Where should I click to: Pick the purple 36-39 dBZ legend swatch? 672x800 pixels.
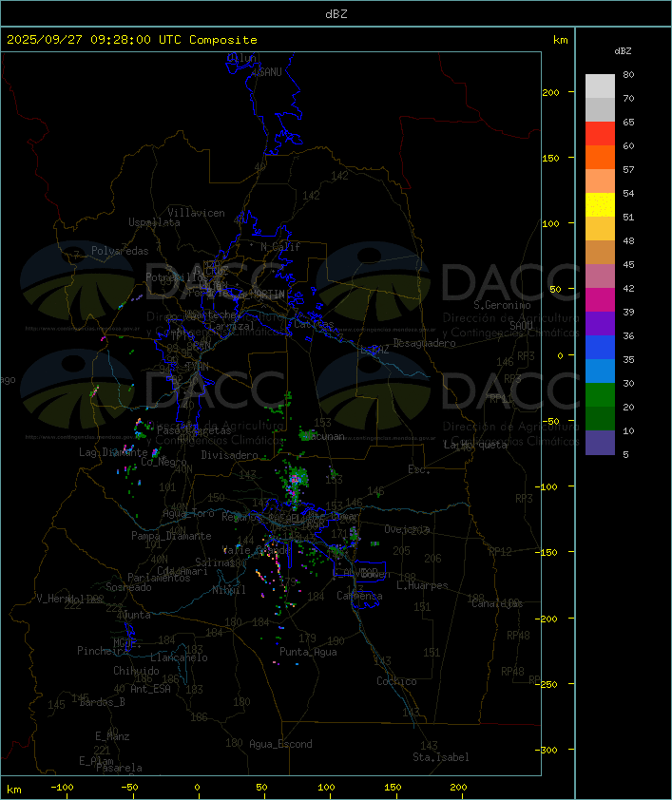click(x=600, y=323)
